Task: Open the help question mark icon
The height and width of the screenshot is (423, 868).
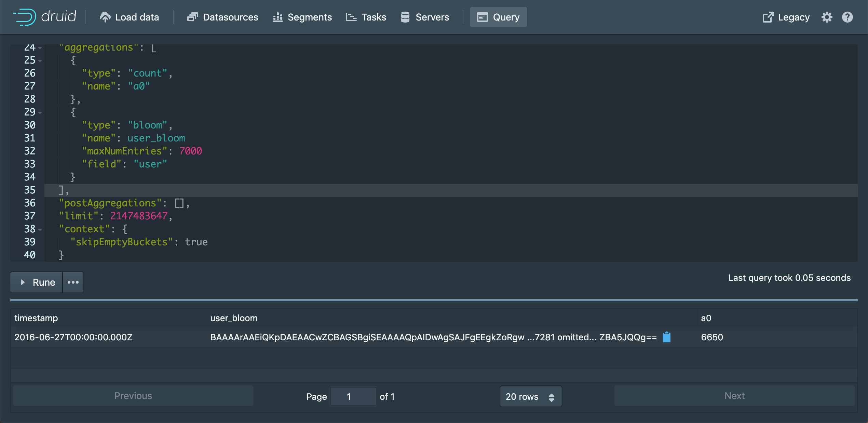Action: (847, 17)
